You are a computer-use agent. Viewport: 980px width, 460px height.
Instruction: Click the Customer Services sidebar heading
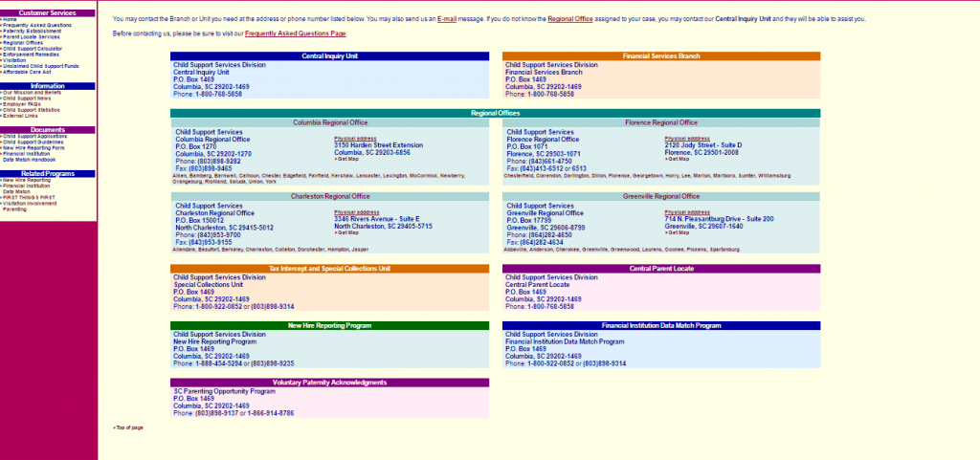(48, 13)
